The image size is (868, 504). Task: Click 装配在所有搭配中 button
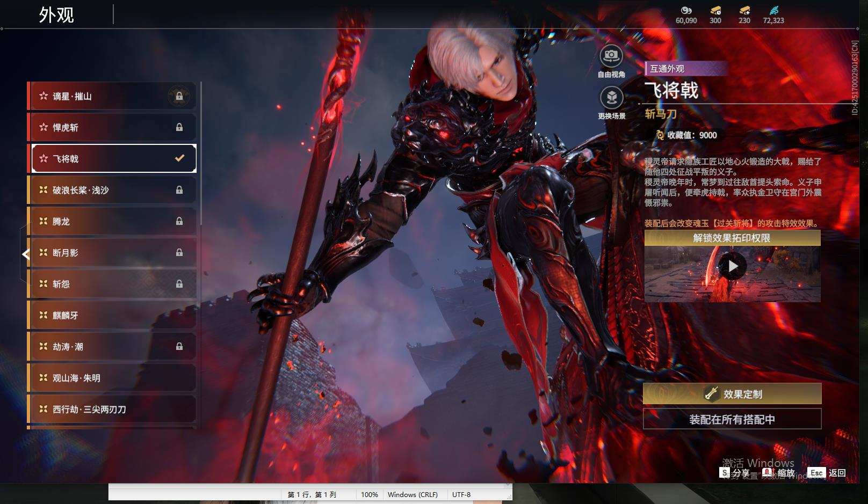pyautogui.click(x=732, y=419)
